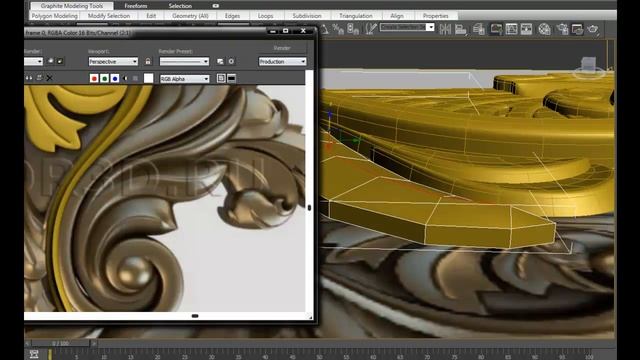Open the Viewport dropdown showing Perspective
Image resolution: width=640 pixels, height=360 pixels.
[113, 62]
